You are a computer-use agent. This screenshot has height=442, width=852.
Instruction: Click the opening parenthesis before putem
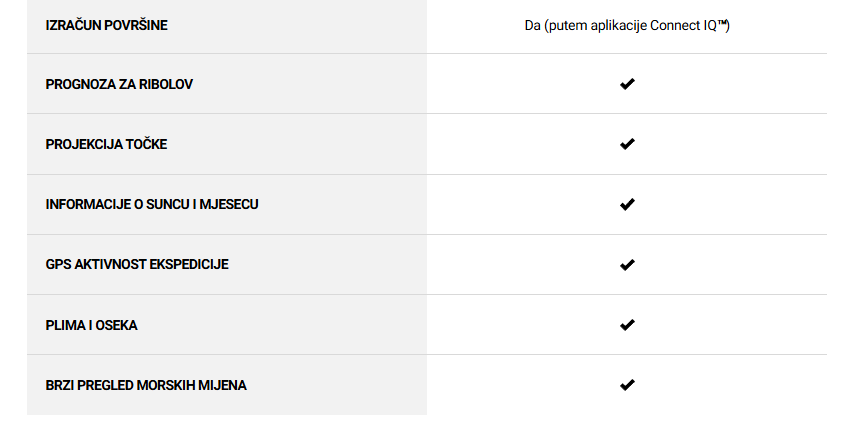coord(546,26)
